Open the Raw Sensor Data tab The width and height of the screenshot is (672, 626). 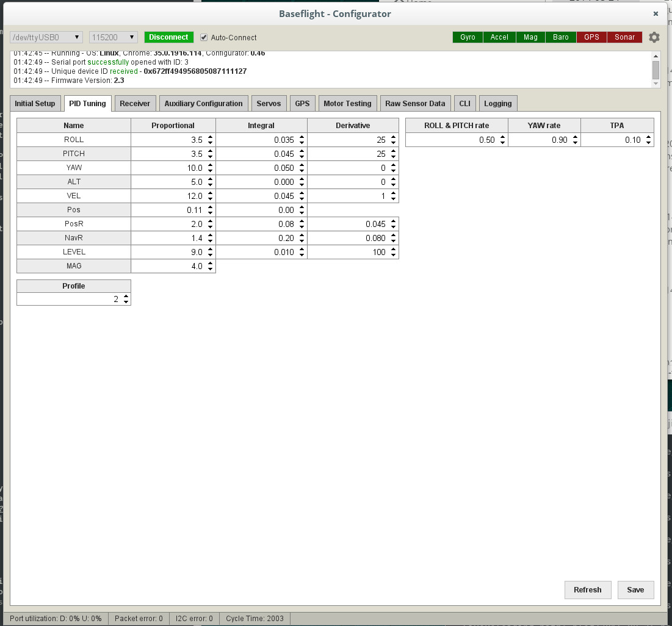[x=415, y=103]
